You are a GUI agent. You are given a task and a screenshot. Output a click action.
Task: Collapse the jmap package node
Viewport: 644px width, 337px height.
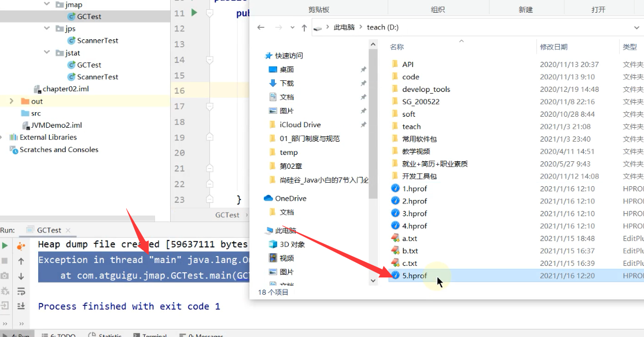pos(47,4)
